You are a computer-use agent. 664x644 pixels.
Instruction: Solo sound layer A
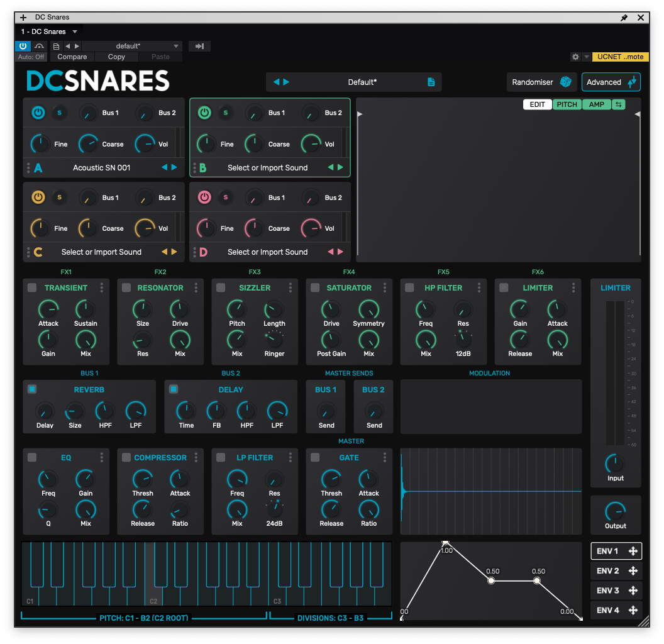coord(59,113)
